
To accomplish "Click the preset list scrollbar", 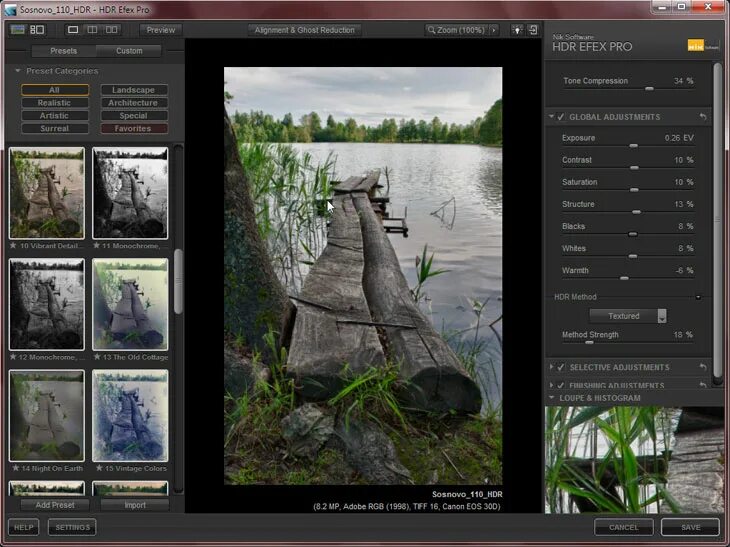I will (x=178, y=281).
